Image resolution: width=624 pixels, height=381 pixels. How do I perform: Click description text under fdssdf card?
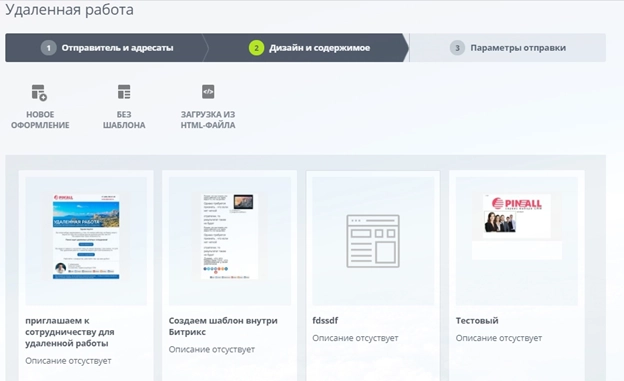point(355,338)
